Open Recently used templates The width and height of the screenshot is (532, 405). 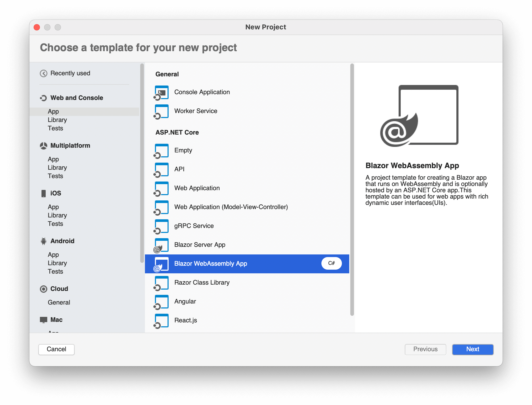pyautogui.click(x=70, y=73)
